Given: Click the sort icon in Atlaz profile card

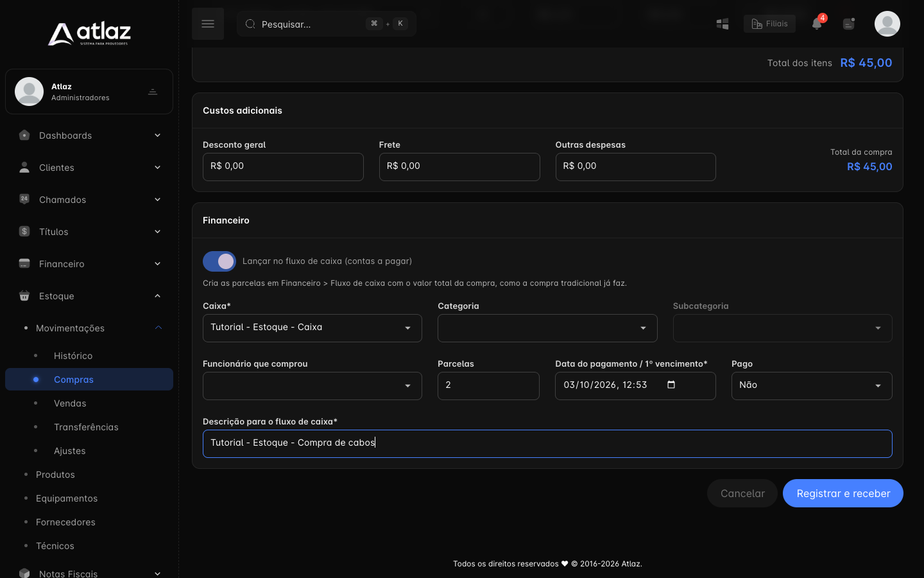Looking at the screenshot, I should point(153,92).
